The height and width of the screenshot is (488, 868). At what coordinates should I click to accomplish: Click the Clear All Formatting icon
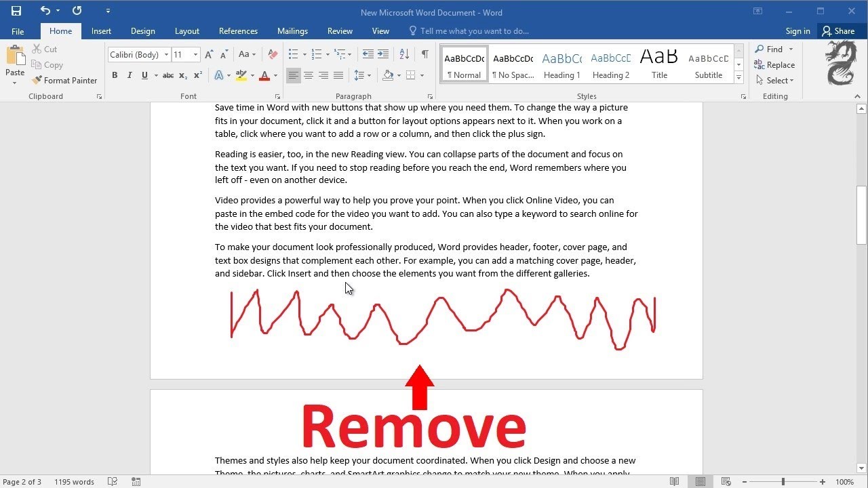pos(273,54)
